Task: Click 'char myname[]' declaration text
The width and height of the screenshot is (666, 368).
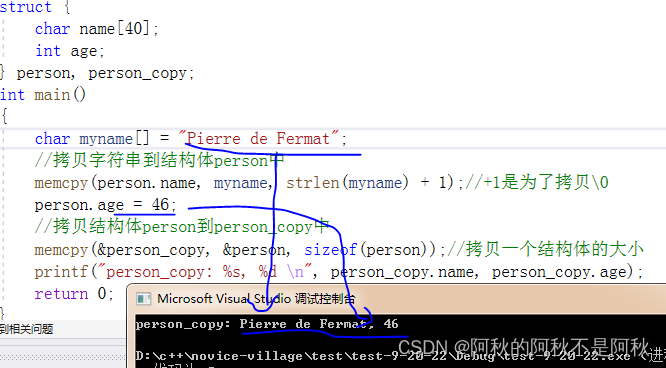Action: [92, 139]
